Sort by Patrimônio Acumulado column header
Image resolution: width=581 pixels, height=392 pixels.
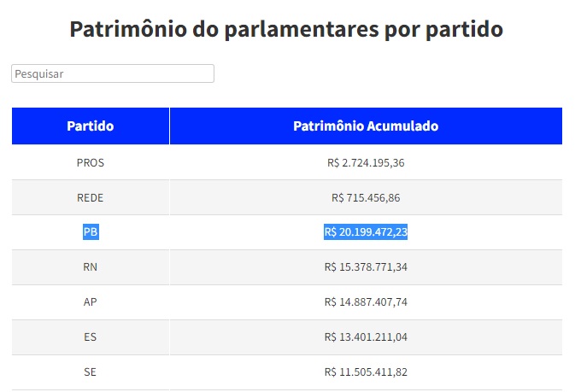pyautogui.click(x=366, y=126)
